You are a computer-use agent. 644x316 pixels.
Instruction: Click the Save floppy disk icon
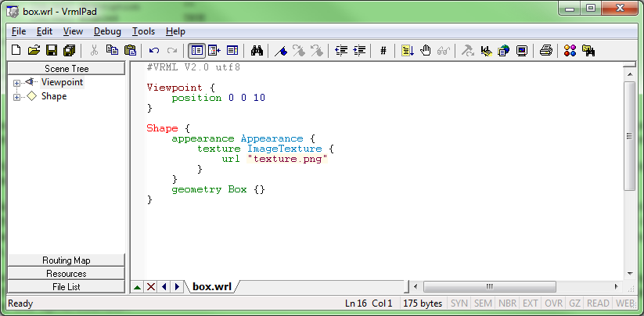click(x=51, y=51)
